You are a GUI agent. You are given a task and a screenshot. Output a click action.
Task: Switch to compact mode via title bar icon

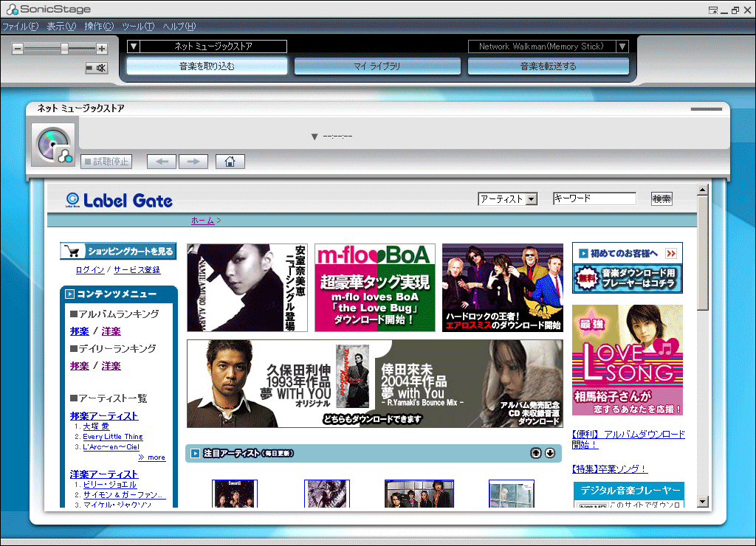click(x=712, y=10)
